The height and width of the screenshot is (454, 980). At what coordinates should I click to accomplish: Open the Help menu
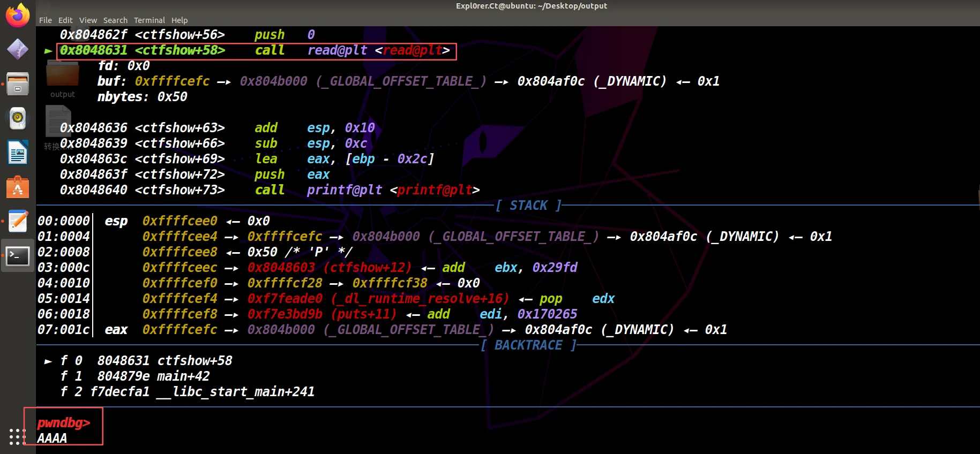pyautogui.click(x=179, y=20)
